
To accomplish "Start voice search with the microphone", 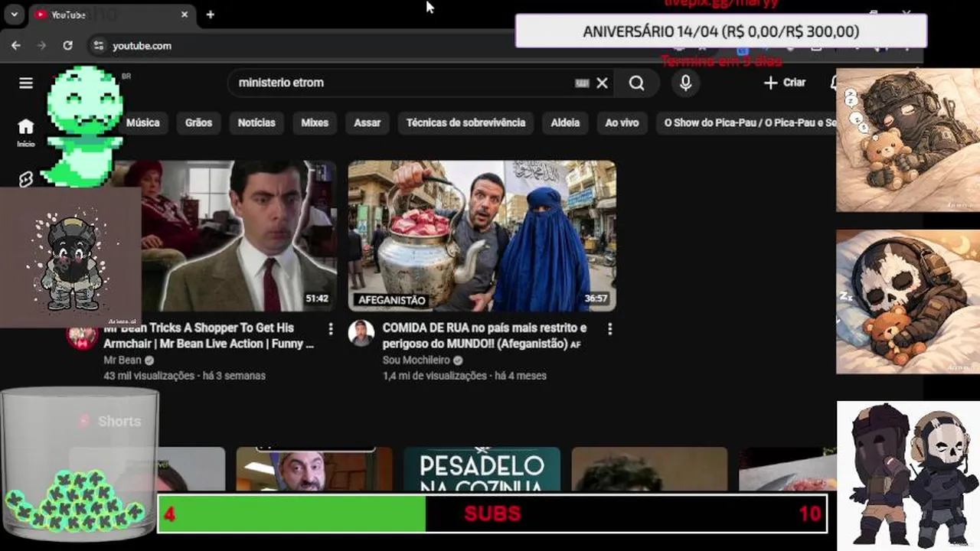I will pyautogui.click(x=685, y=83).
